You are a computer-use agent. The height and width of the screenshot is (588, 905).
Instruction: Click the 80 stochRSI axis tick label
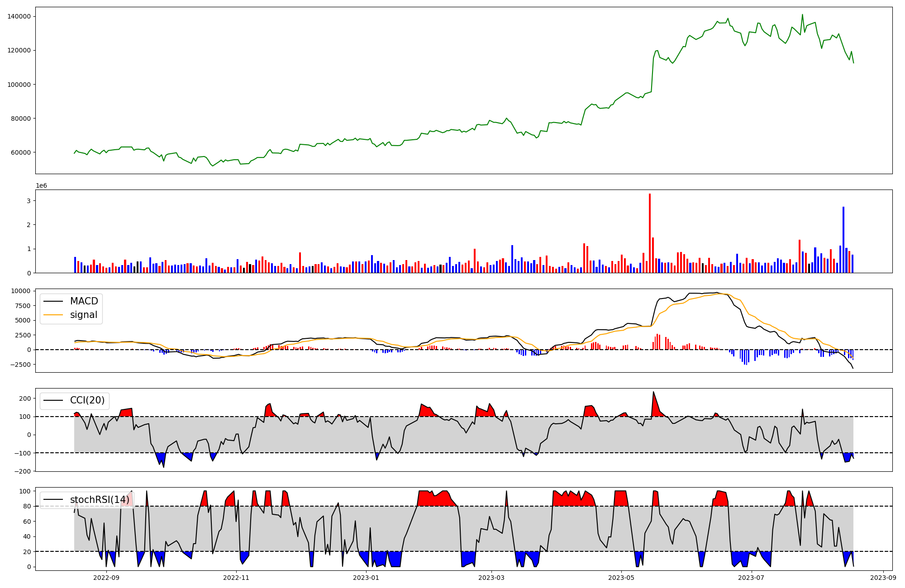[x=27, y=506]
